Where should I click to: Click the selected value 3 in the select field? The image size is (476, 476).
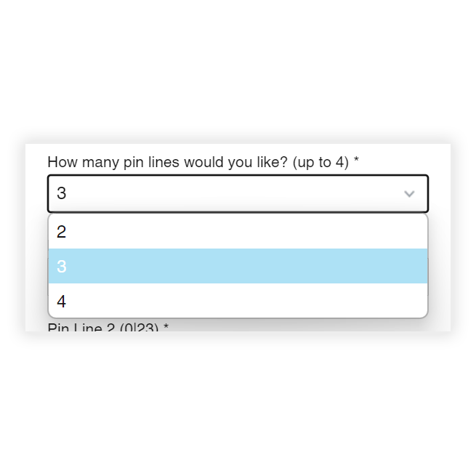point(62,194)
